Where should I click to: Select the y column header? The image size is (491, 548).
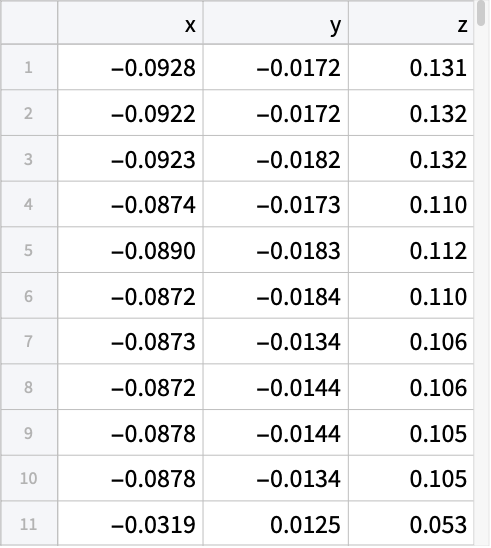276,23
